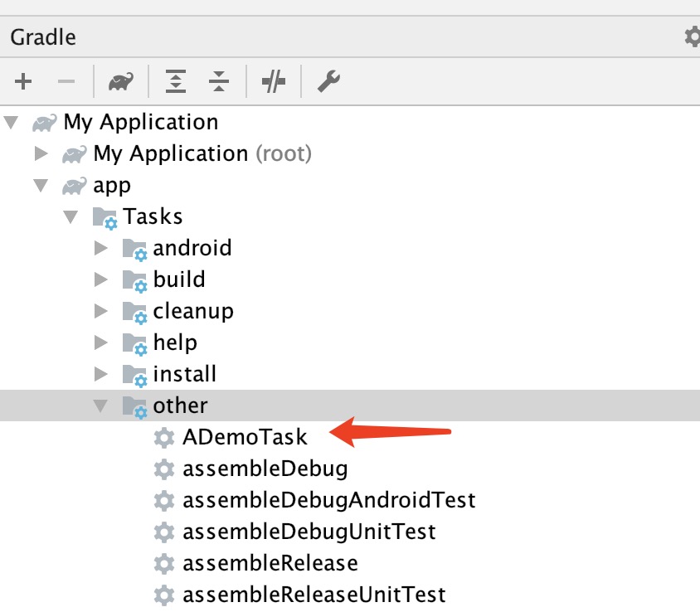This screenshot has width=700, height=612.
Task: Expand the build task group
Action: pyautogui.click(x=101, y=279)
